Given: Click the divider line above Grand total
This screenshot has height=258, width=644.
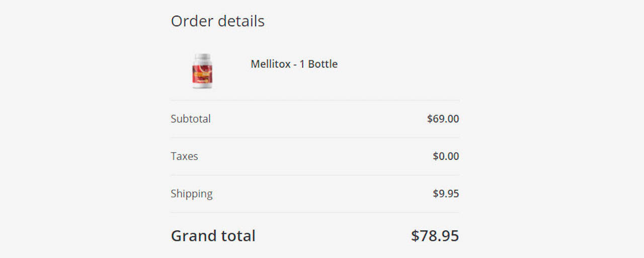Looking at the screenshot, I should click(315, 212).
